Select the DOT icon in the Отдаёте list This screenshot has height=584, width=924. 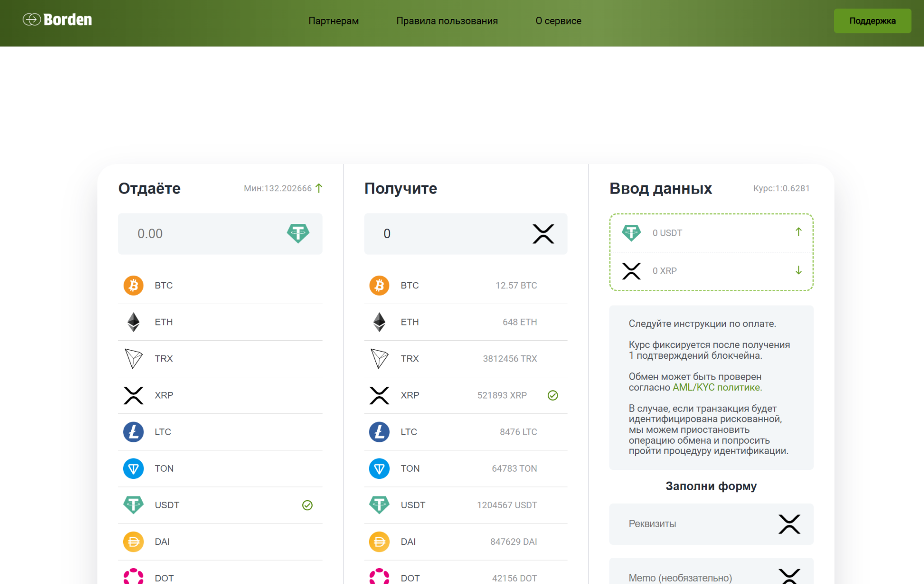click(x=134, y=576)
